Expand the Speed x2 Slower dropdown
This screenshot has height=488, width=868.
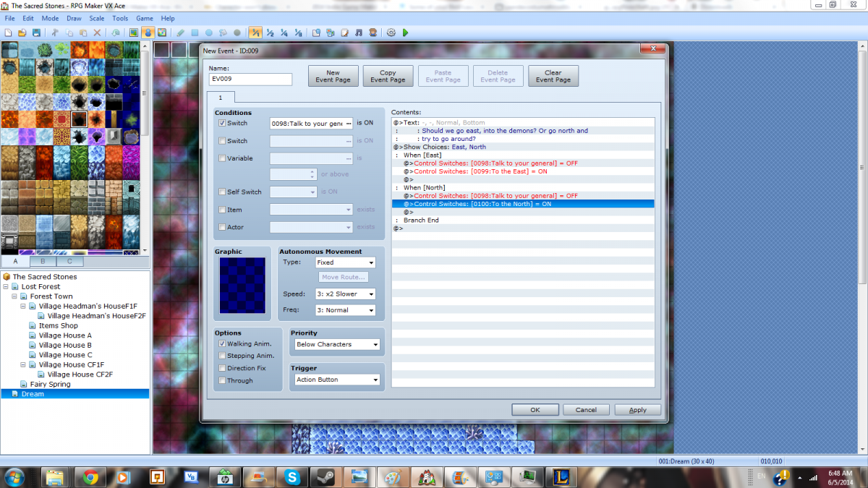pyautogui.click(x=346, y=294)
